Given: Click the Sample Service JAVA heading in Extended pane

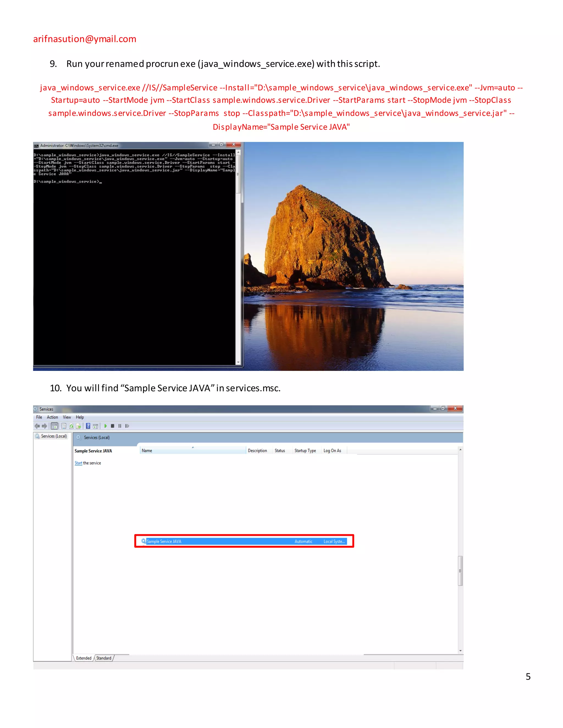Looking at the screenshot, I should click(x=93, y=451).
